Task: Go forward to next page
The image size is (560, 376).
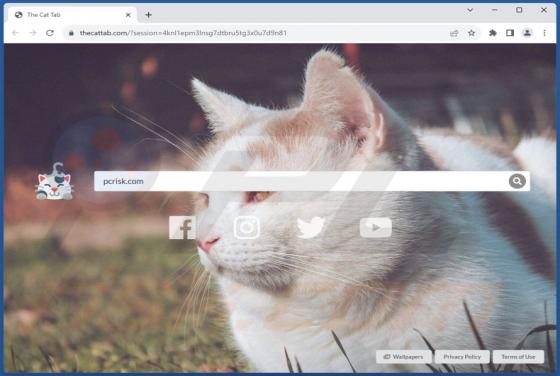Action: pos(32,33)
